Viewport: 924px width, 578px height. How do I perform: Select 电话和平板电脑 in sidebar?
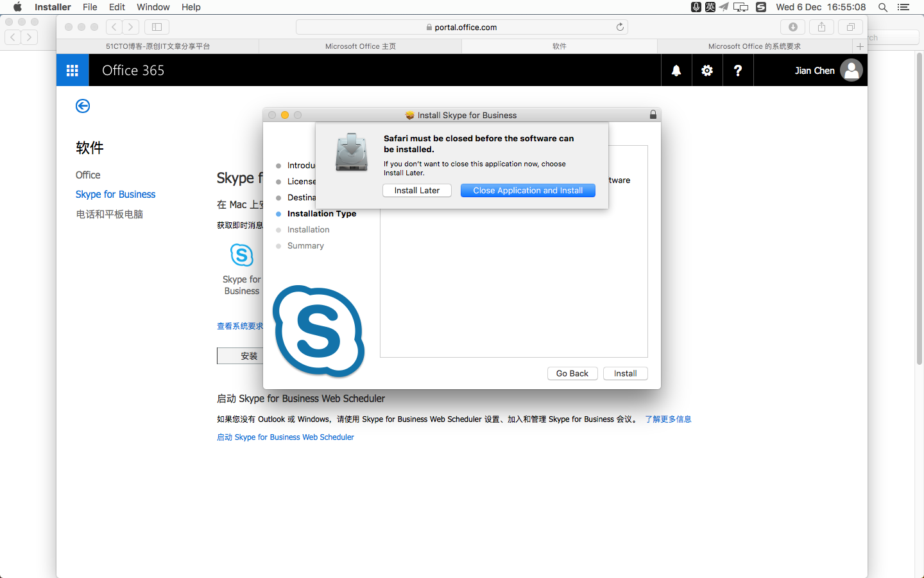[x=110, y=214]
